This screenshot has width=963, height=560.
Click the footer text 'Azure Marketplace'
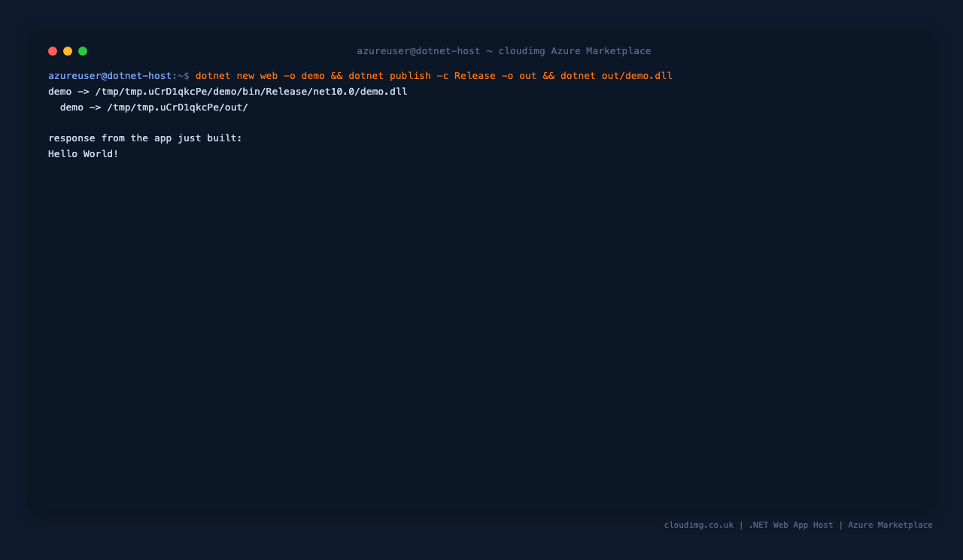(x=890, y=525)
